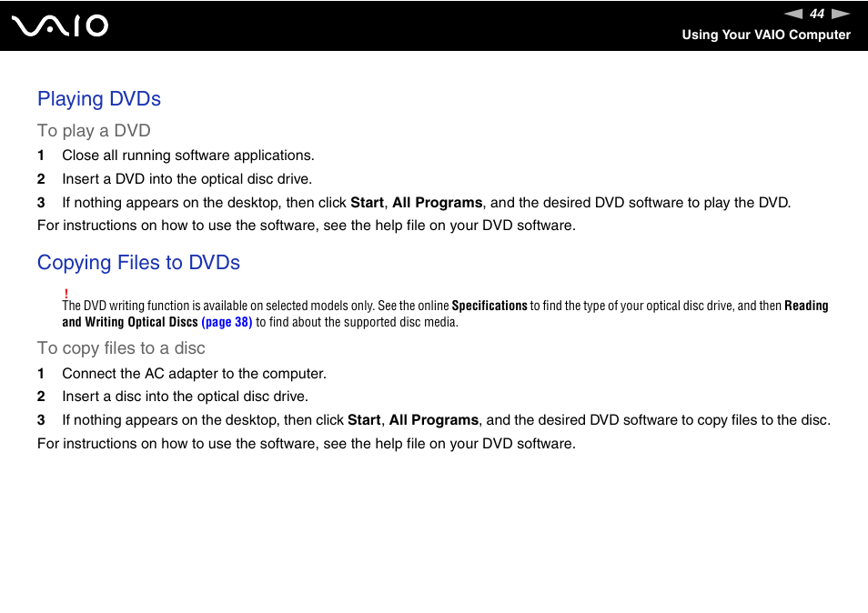Select 'Insert a disc into the optical disc drive.'

[x=185, y=397]
